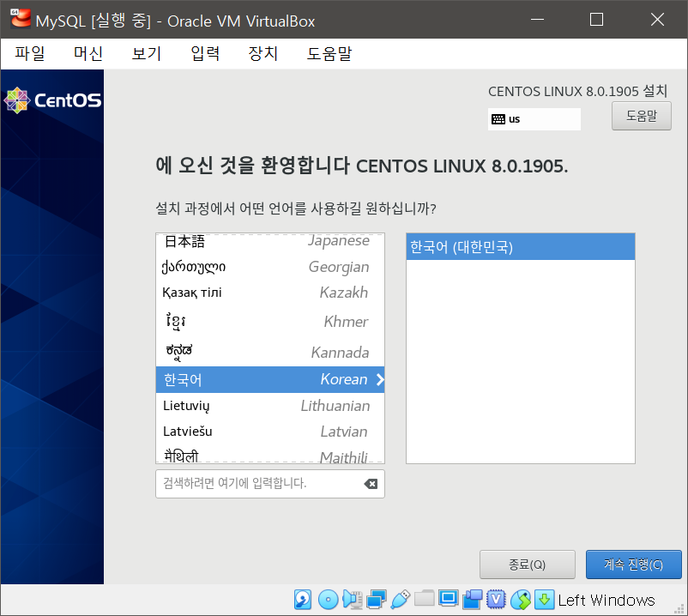The height and width of the screenshot is (616, 688).
Task: Expand the Korean row chevron arrow
Action: [x=380, y=379]
